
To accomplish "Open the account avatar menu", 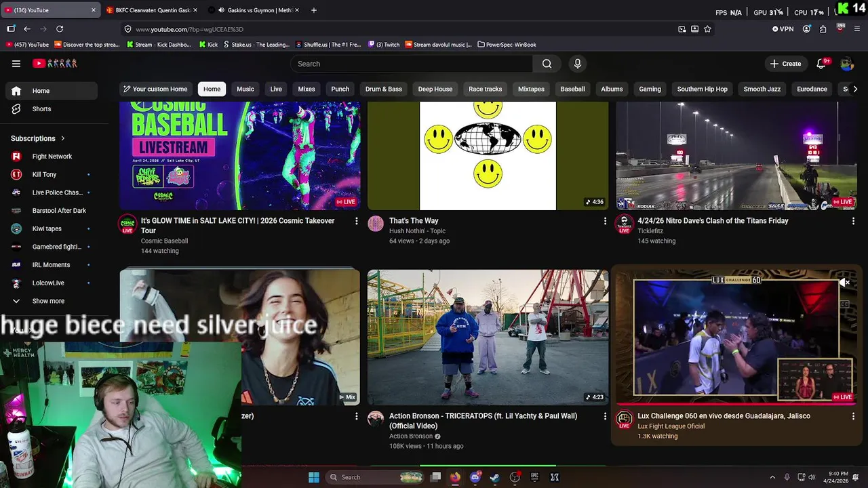I will click(847, 64).
